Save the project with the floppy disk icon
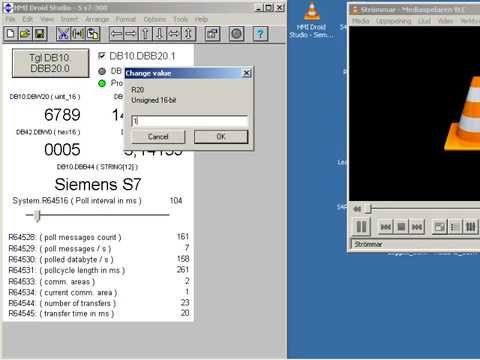The image size is (480, 360). click(40, 34)
